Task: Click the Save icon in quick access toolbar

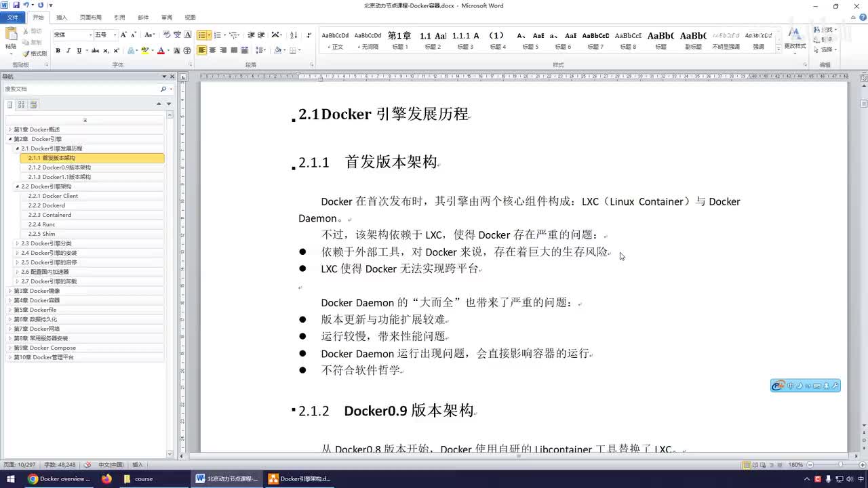Action: (16, 5)
